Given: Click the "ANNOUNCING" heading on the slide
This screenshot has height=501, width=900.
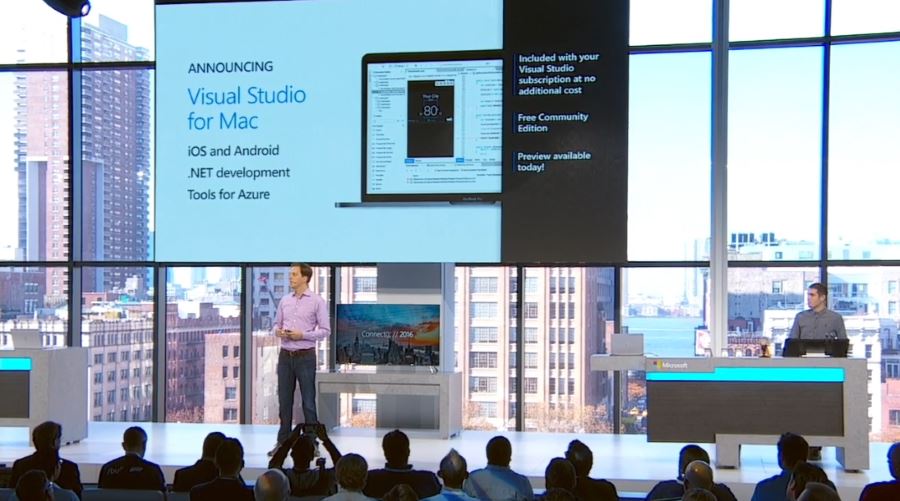Looking at the screenshot, I should (230, 67).
